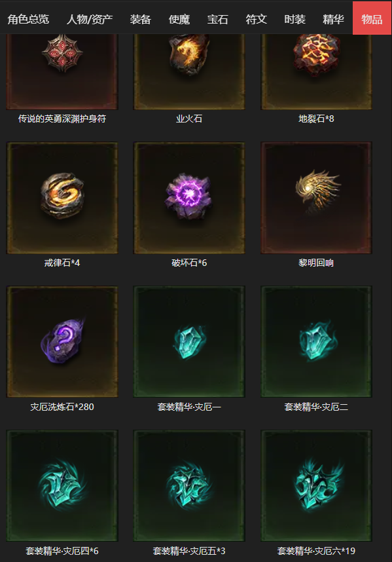Go to the 宝石 tab
This screenshot has width=392, height=562.
click(218, 18)
